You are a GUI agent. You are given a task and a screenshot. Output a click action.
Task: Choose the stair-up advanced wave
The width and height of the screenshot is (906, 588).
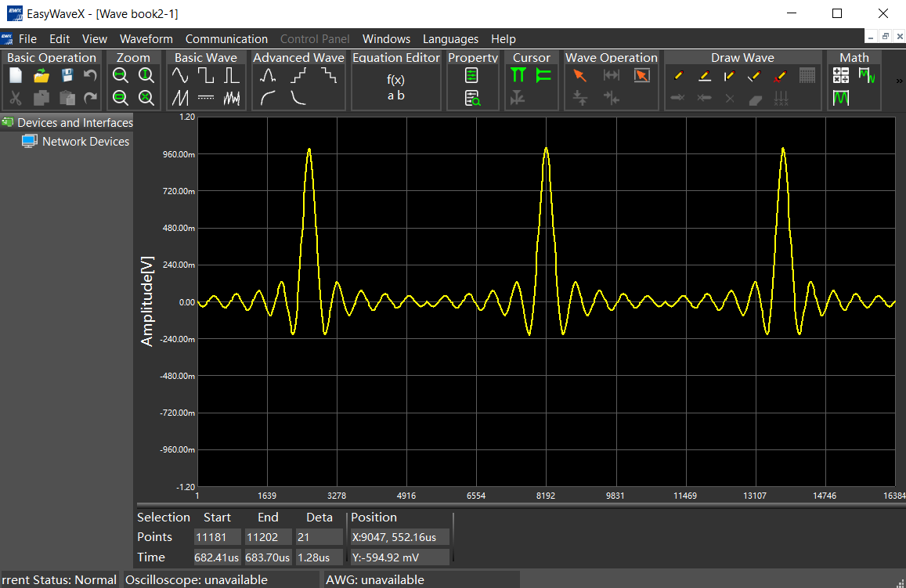(298, 76)
